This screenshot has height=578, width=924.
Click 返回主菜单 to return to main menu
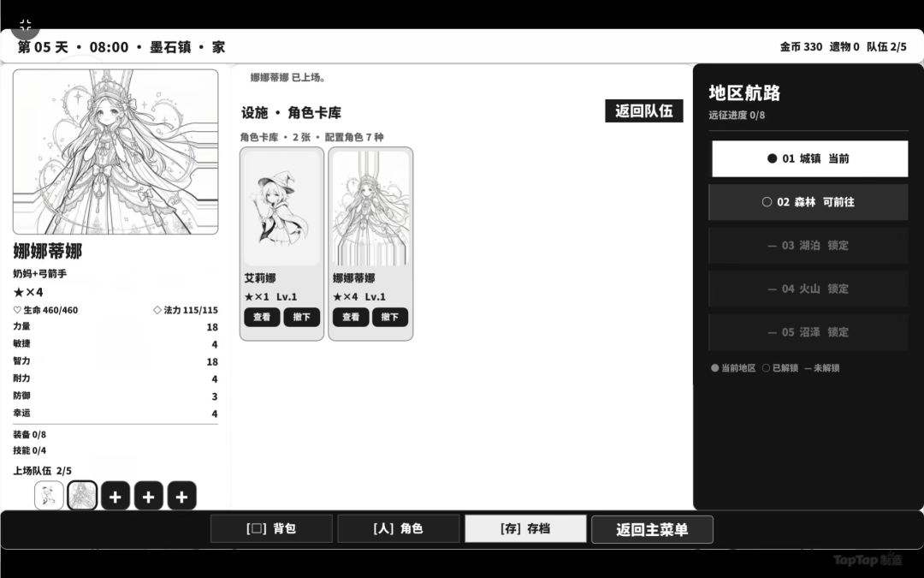(652, 529)
